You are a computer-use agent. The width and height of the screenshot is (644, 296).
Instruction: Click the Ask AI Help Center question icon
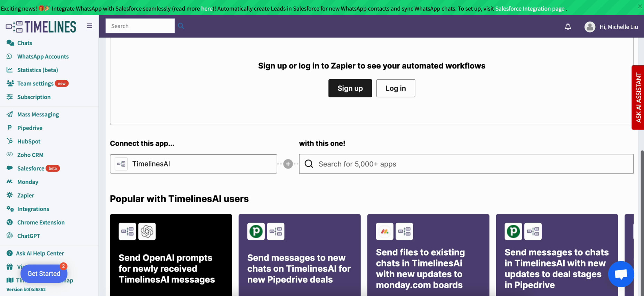pos(9,253)
